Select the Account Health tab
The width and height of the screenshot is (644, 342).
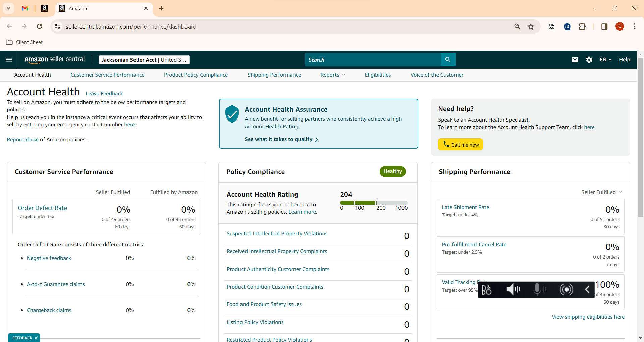click(33, 75)
